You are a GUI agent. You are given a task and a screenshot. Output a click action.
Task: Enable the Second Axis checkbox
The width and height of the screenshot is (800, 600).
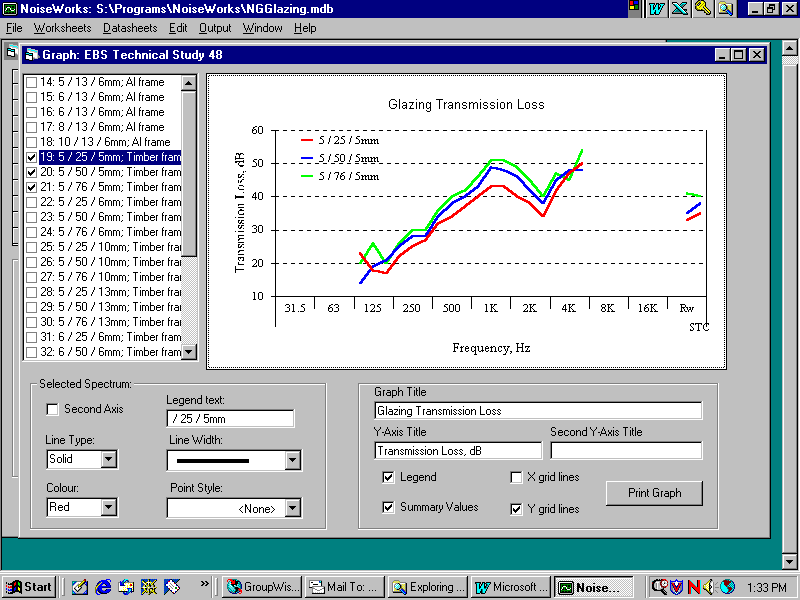point(52,409)
